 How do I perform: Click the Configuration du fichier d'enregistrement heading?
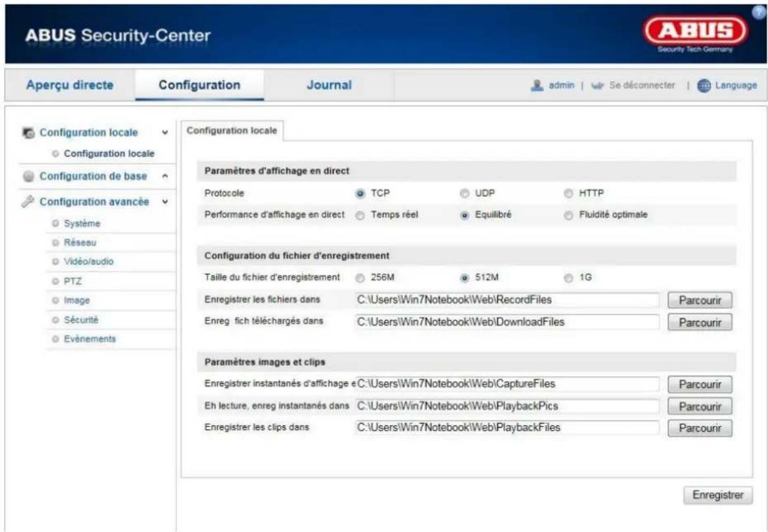coord(297,255)
